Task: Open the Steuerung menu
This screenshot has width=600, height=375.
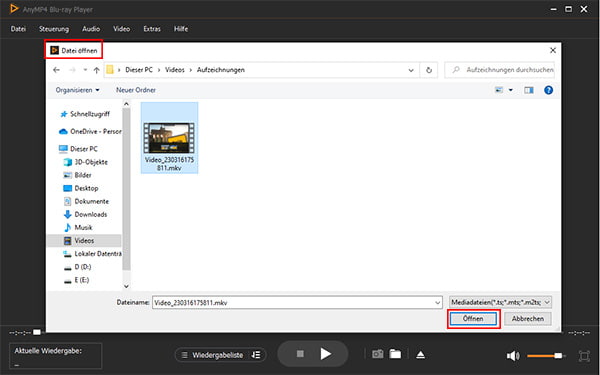Action: [x=54, y=29]
